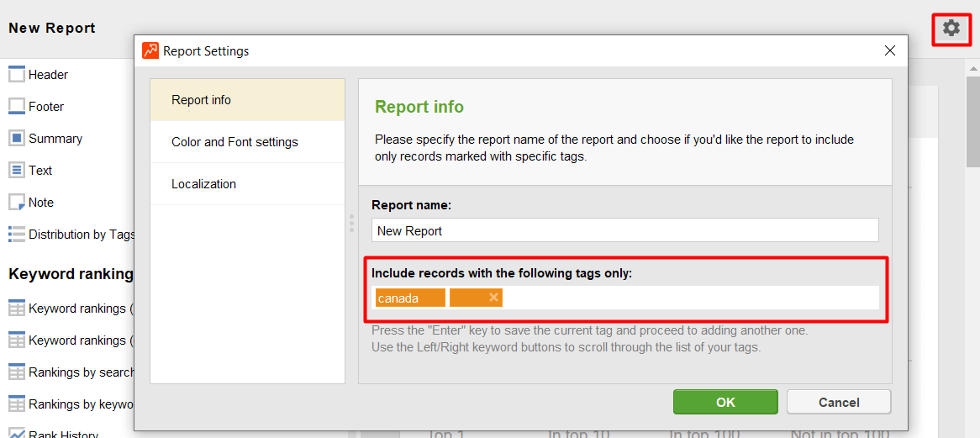Click the Summary widget icon
980x438 pixels.
[x=16, y=138]
